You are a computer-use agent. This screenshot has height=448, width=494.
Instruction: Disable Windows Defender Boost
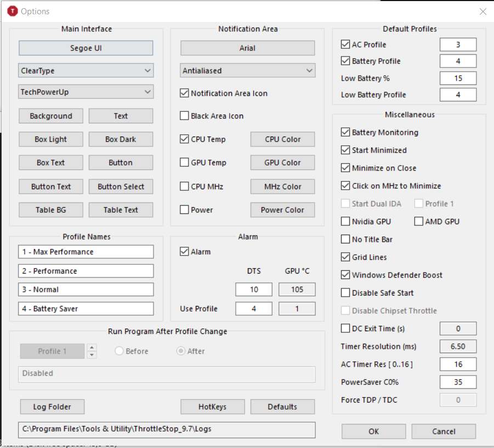point(345,275)
